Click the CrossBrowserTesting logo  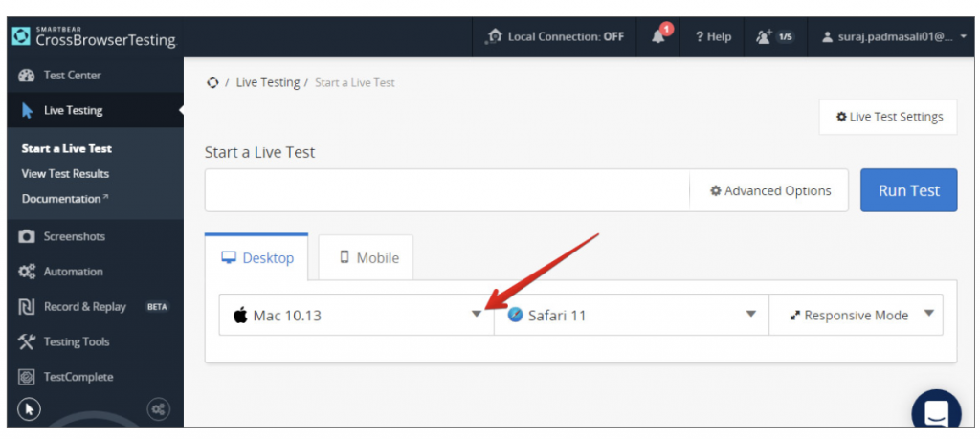[95, 37]
